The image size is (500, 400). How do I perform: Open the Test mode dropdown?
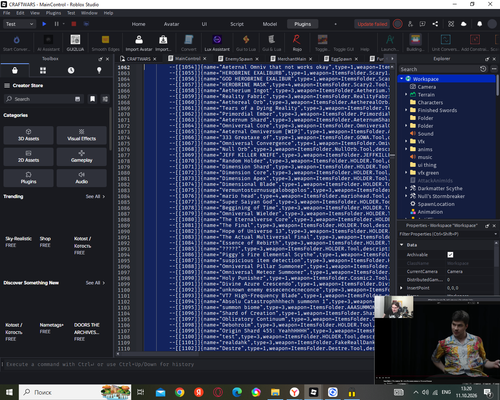click(19, 24)
